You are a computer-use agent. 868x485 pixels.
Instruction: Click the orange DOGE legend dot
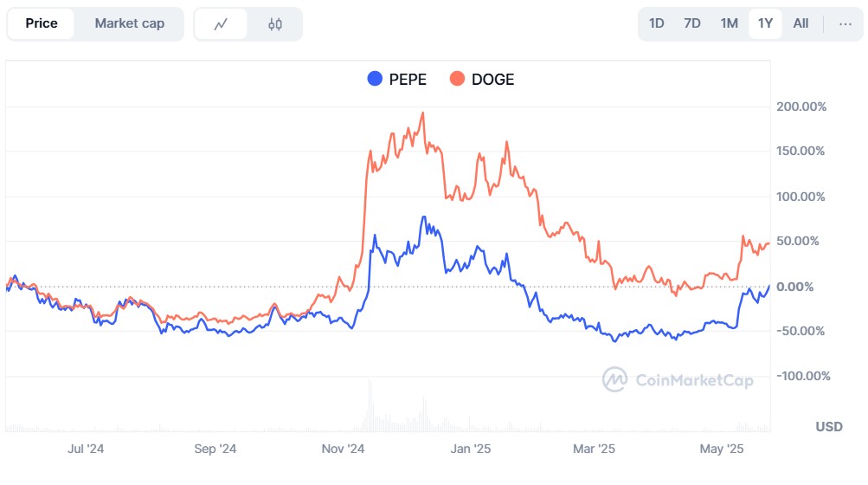click(457, 79)
